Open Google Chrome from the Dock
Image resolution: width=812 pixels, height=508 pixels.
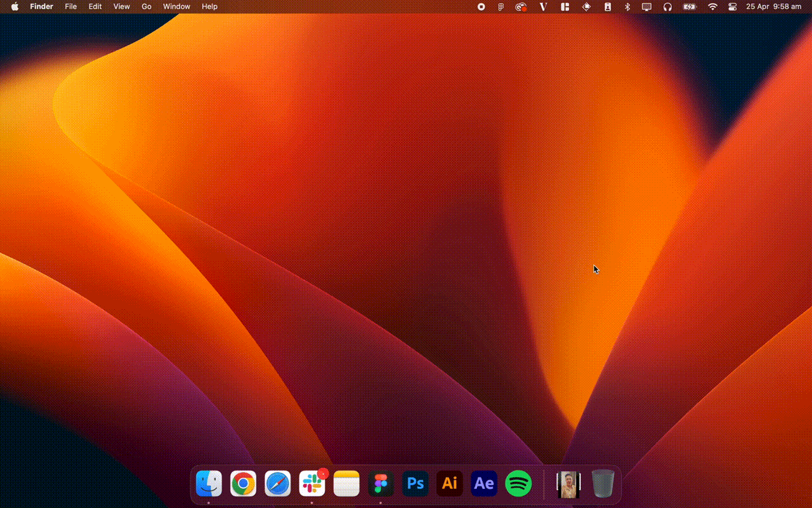(243, 484)
